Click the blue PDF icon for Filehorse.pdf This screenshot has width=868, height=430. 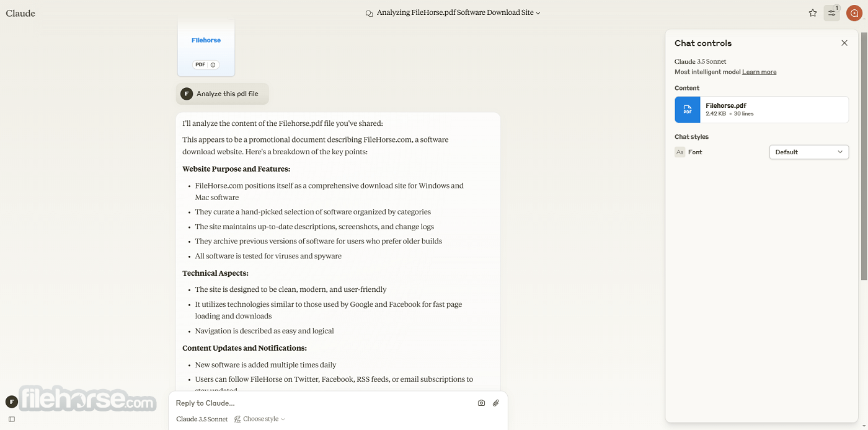coord(688,110)
